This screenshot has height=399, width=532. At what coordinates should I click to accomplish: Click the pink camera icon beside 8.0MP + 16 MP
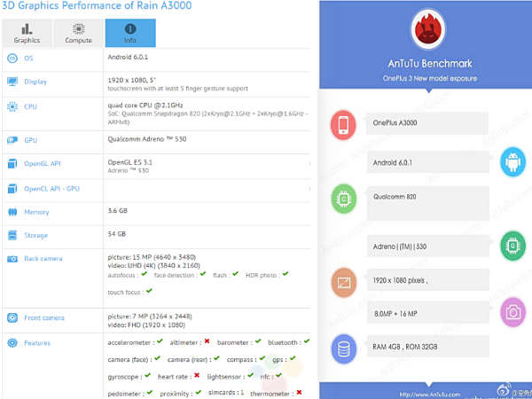coord(512,312)
